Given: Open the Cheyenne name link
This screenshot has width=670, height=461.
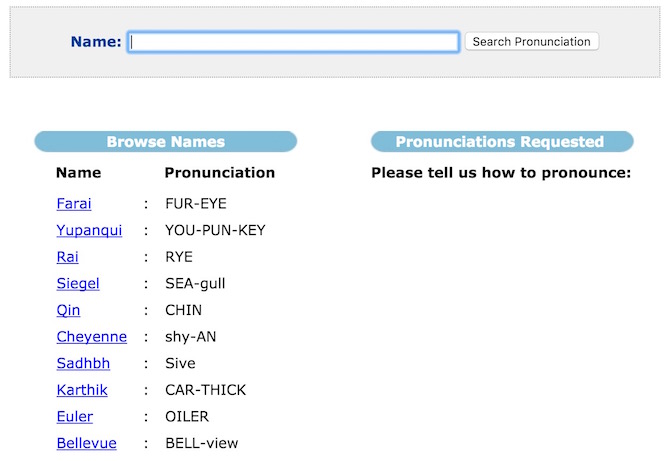Looking at the screenshot, I should (x=91, y=337).
